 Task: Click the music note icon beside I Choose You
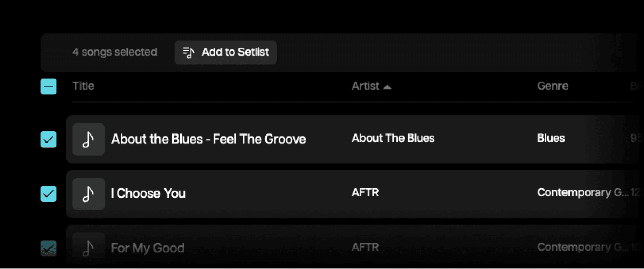89,194
